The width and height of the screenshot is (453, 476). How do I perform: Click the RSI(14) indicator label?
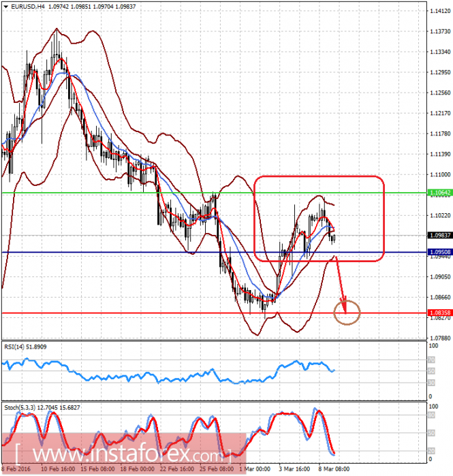click(25, 347)
